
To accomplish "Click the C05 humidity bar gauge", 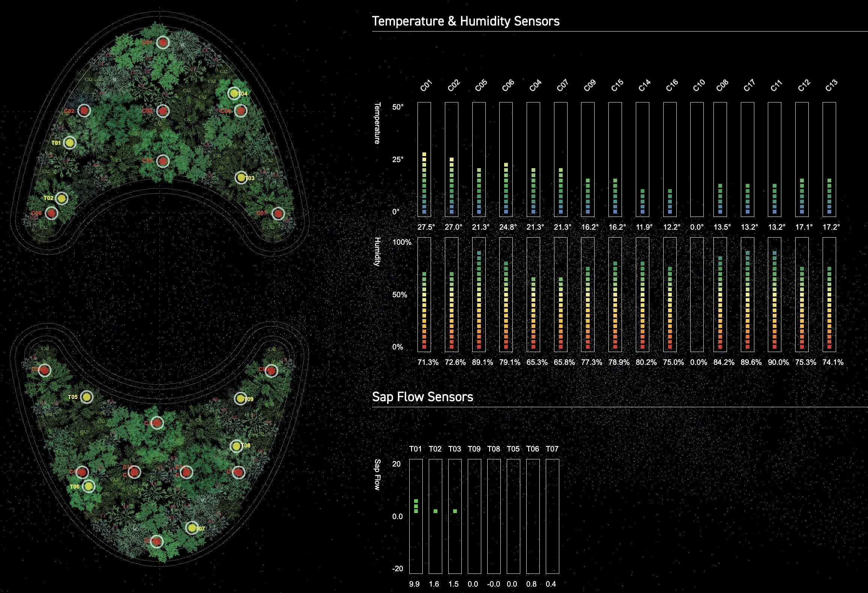I will [x=479, y=295].
